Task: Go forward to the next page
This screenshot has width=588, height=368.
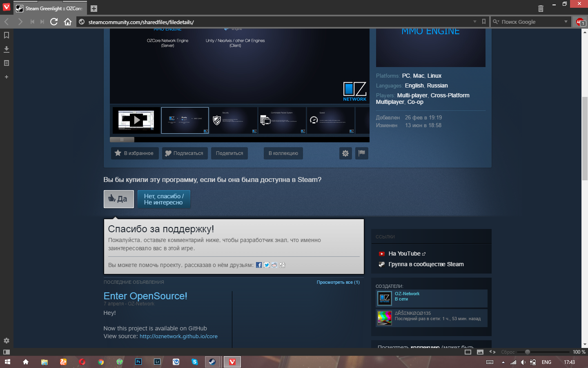Action: (20, 22)
